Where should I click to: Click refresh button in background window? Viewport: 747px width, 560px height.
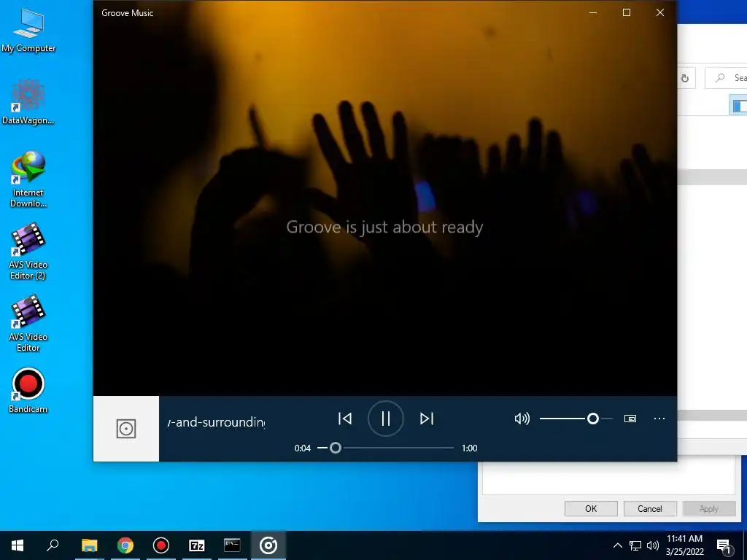click(x=685, y=78)
